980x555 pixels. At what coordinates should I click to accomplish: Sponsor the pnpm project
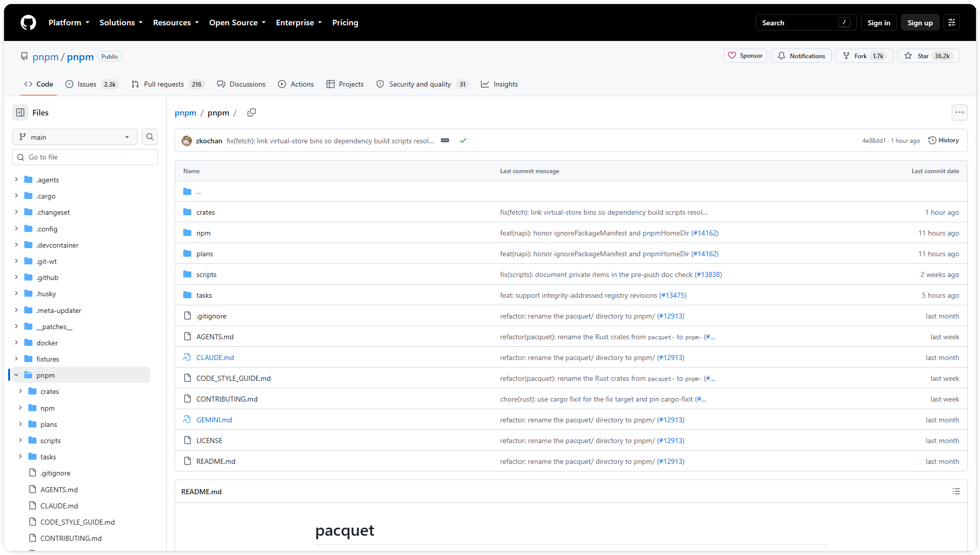pos(745,56)
